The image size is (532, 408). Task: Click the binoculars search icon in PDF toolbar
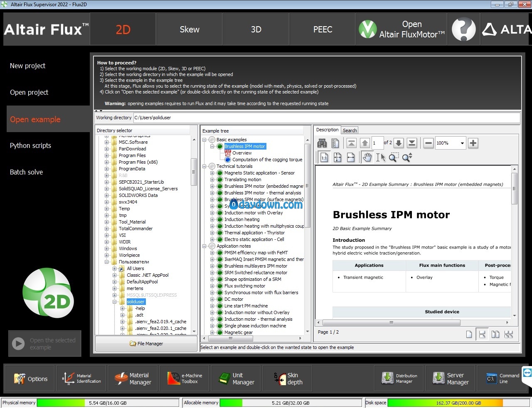pos(322,143)
